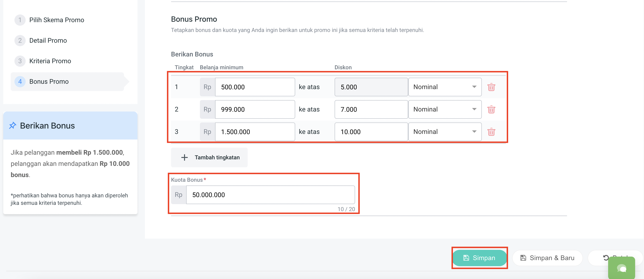Click tier 3 discount field 10.000
Viewport: 644px width, 279px height.
click(371, 132)
